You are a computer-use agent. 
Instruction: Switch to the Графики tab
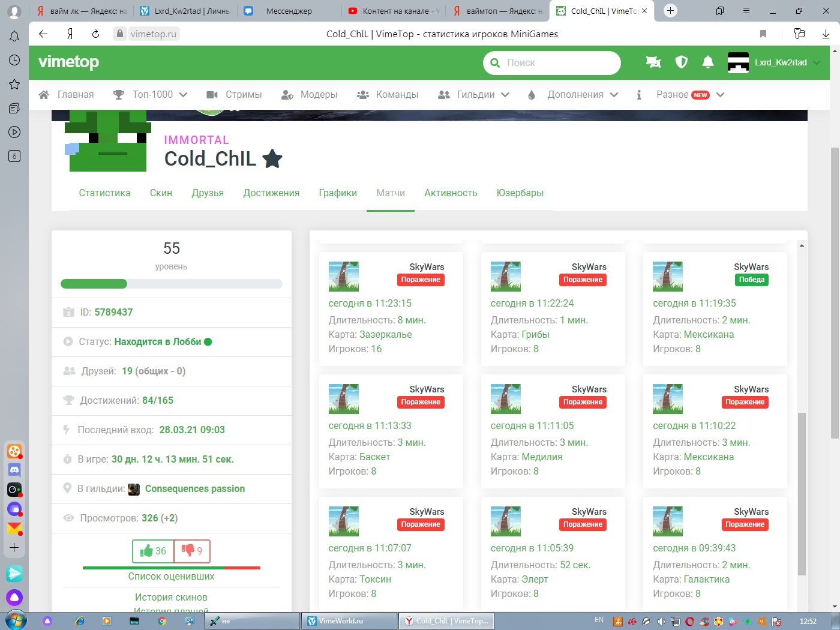[338, 193]
